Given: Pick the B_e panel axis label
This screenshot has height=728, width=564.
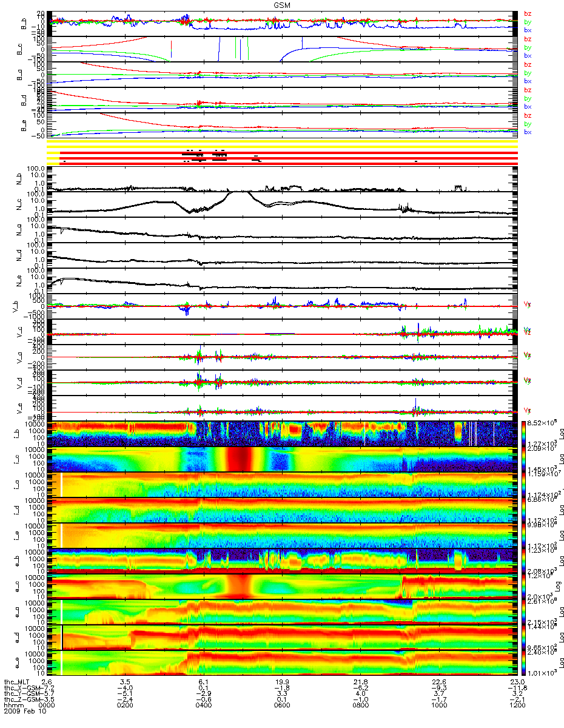Looking at the screenshot, I should [x=23, y=126].
